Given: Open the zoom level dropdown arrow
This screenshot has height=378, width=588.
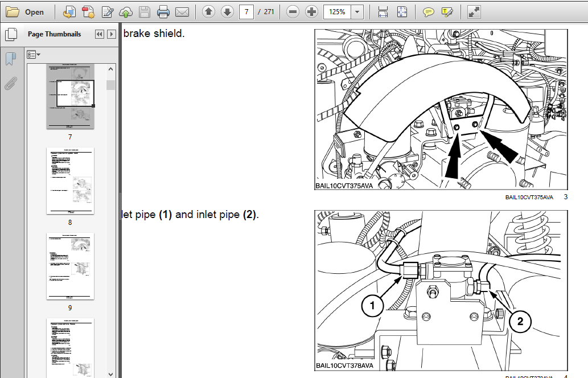Looking at the screenshot, I should [357, 12].
